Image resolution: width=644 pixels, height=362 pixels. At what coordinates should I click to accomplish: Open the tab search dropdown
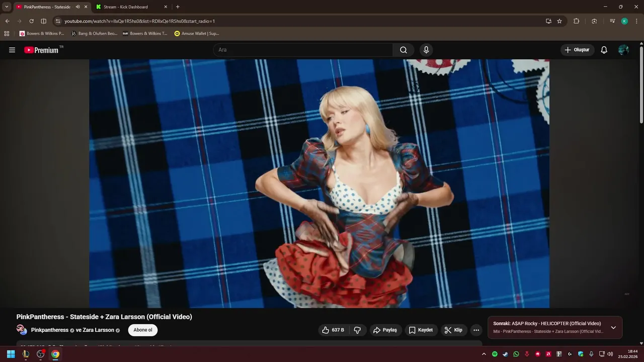point(7,7)
